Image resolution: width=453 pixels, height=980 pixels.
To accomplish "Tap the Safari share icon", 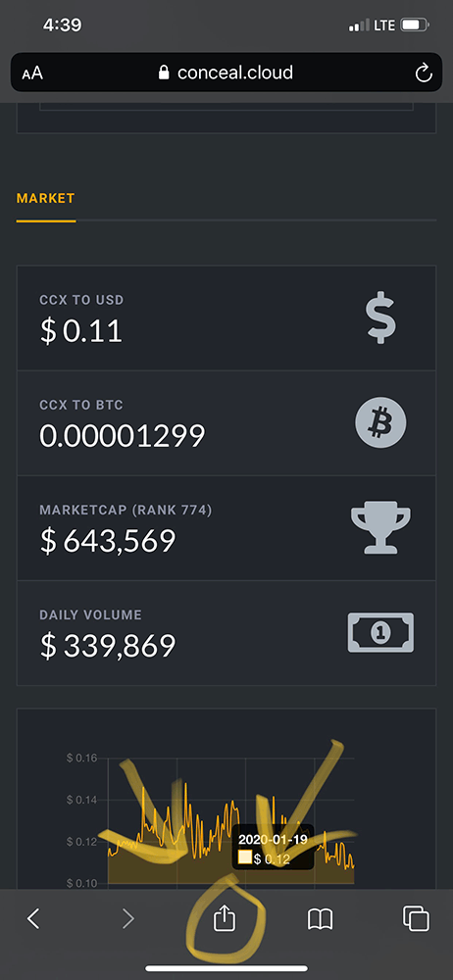I will pyautogui.click(x=224, y=917).
